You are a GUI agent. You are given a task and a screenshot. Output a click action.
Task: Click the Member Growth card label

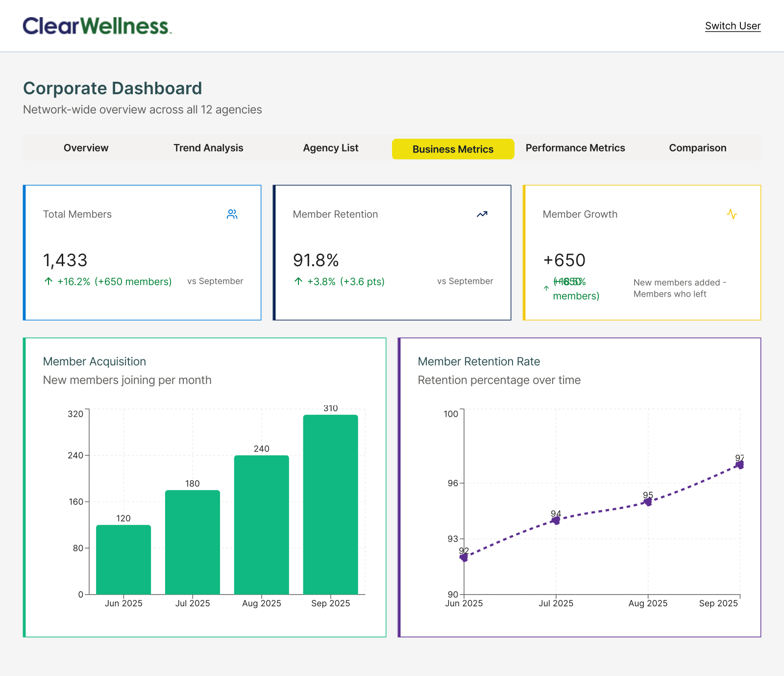click(580, 214)
